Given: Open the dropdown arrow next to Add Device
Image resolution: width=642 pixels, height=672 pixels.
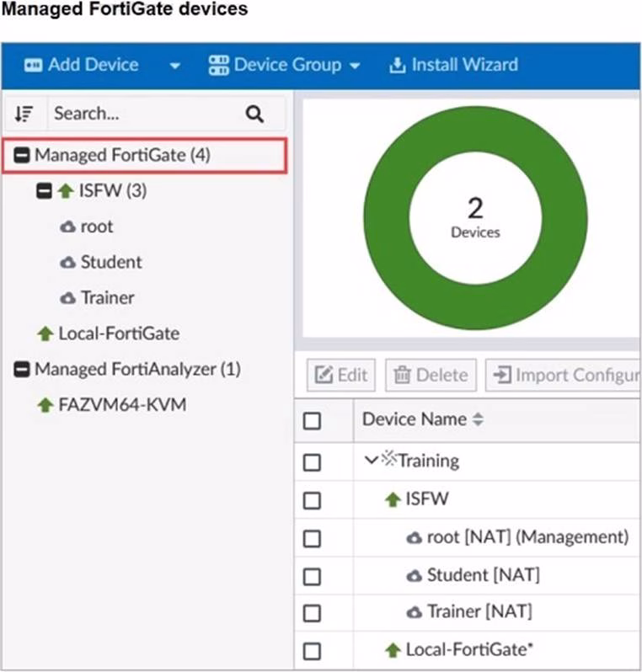Looking at the screenshot, I should coord(174,66).
